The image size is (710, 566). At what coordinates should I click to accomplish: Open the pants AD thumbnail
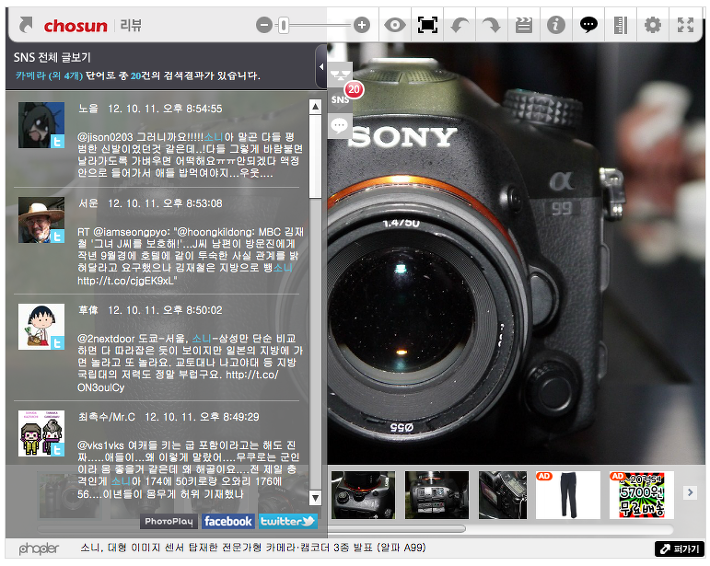tap(568, 495)
